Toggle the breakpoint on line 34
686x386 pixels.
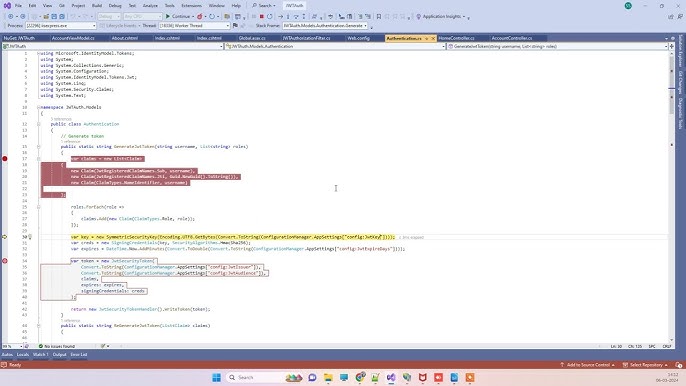click(x=5, y=260)
